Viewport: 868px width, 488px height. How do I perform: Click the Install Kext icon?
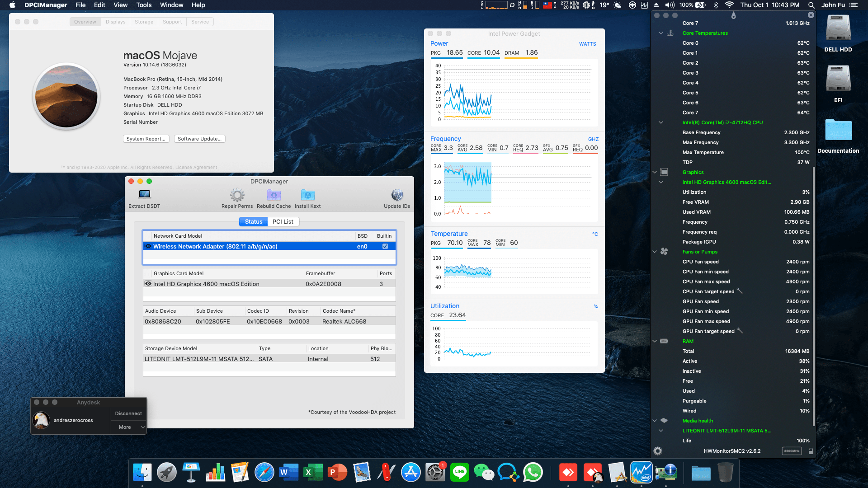click(307, 195)
